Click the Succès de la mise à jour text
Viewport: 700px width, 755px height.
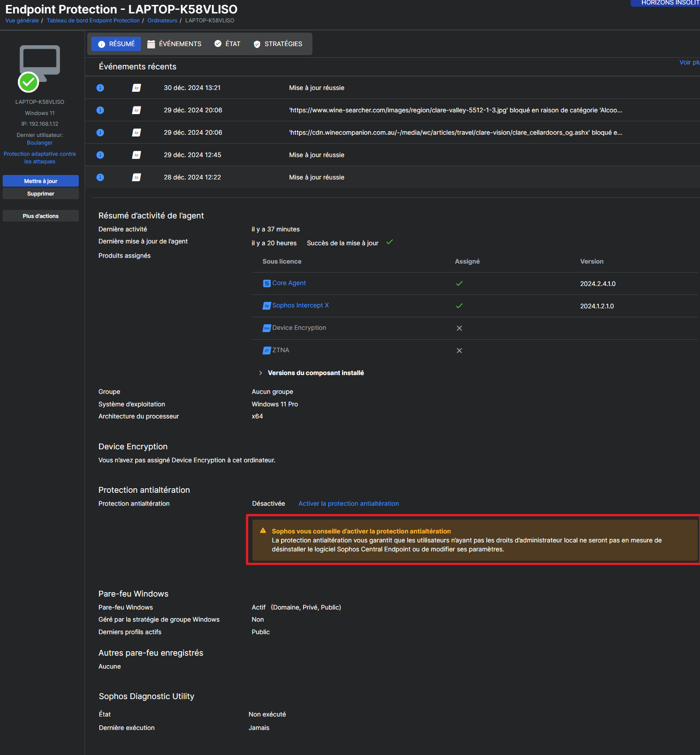pos(343,243)
